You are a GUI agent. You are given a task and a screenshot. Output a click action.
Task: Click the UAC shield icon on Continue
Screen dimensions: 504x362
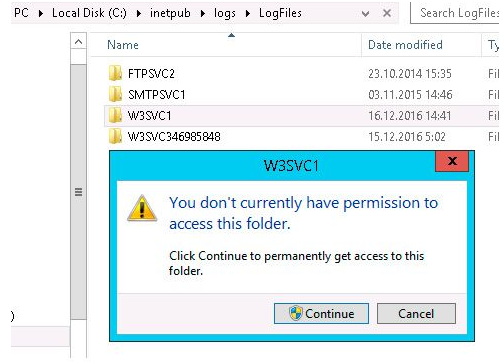click(295, 313)
